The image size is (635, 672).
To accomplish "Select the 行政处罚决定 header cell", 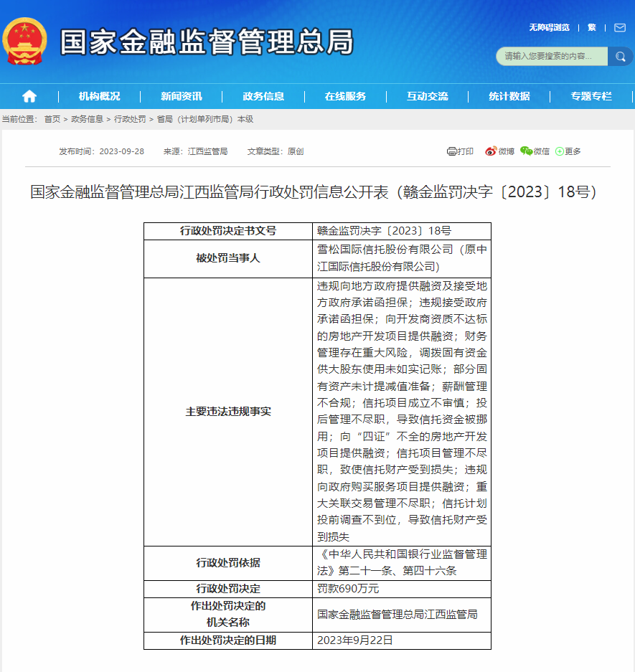I will point(228,590).
